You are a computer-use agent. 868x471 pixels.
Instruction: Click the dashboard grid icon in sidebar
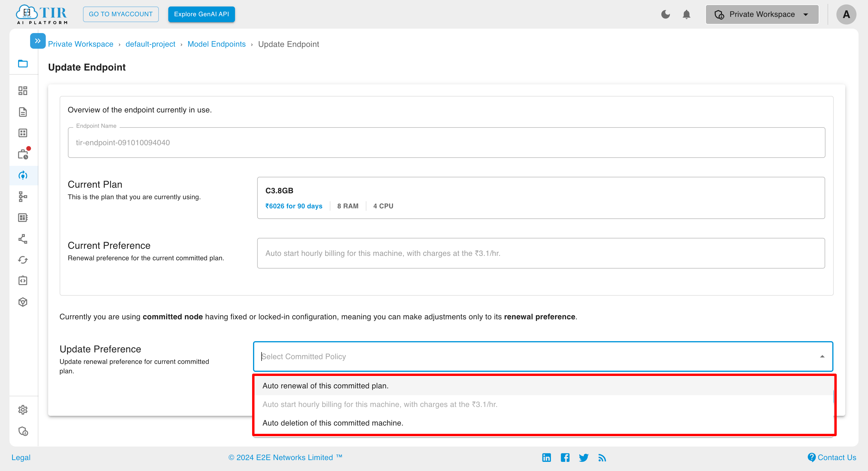tap(23, 91)
